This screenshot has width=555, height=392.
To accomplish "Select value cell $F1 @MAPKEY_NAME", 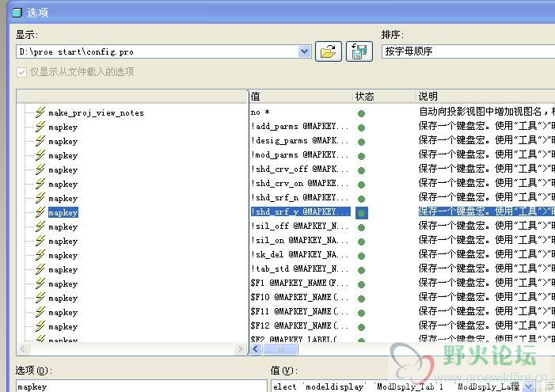I will click(x=299, y=283).
